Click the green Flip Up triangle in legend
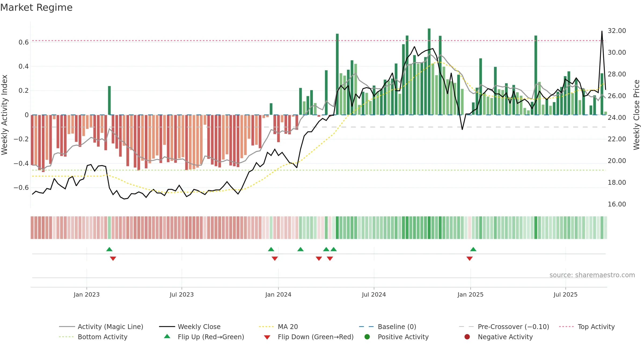 pyautogui.click(x=167, y=336)
